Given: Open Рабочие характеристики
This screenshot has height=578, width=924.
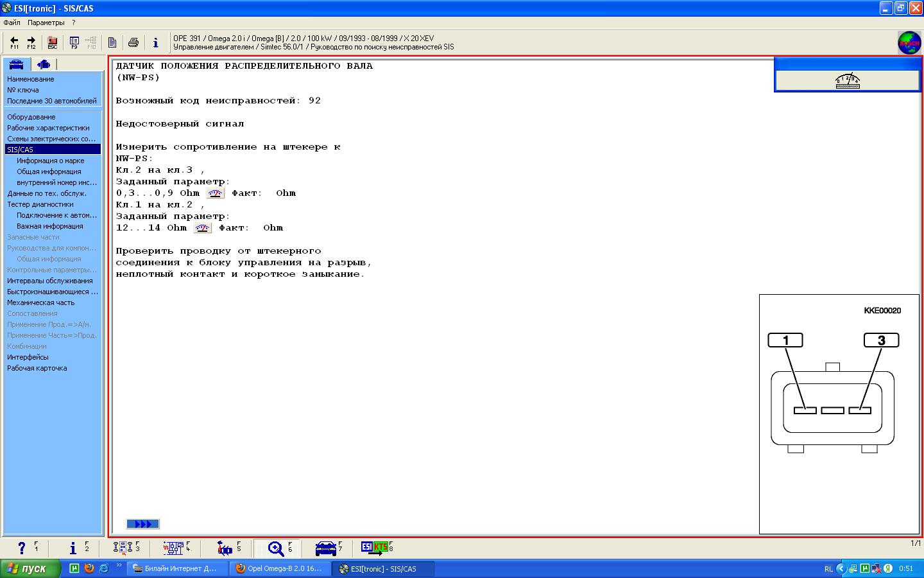Looking at the screenshot, I should click(x=49, y=128).
